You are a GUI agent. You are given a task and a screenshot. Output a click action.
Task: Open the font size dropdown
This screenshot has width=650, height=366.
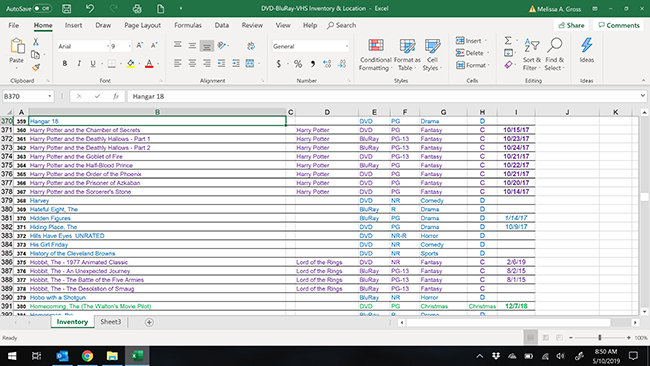point(130,46)
